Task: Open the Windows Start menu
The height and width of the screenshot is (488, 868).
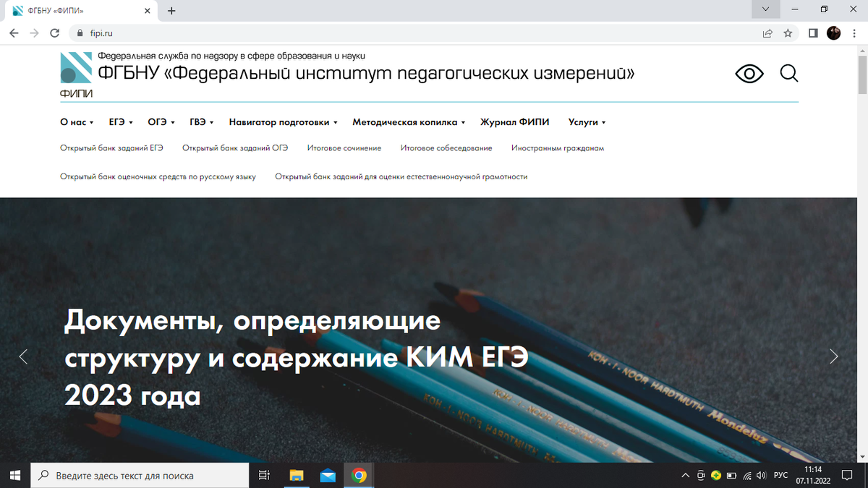Action: 16,475
